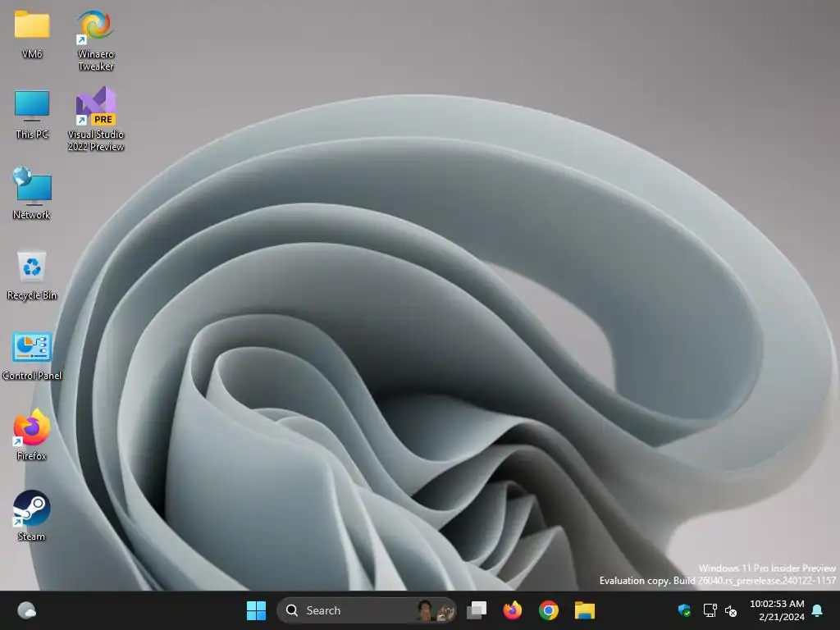Click the search highlight image in Search box

point(436,610)
